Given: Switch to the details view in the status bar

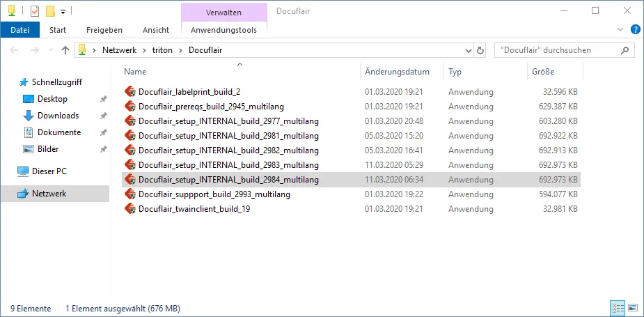Looking at the screenshot, I should point(618,308).
